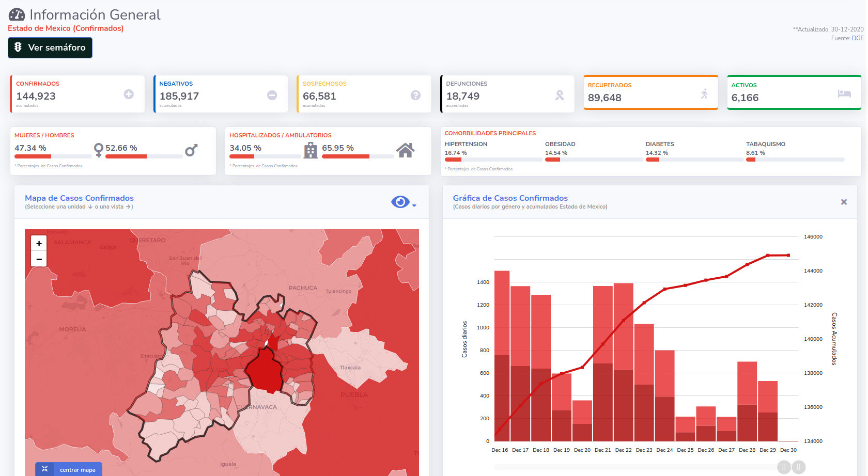868x476 pixels.
Task: Zoom in on the map
Action: (39, 243)
